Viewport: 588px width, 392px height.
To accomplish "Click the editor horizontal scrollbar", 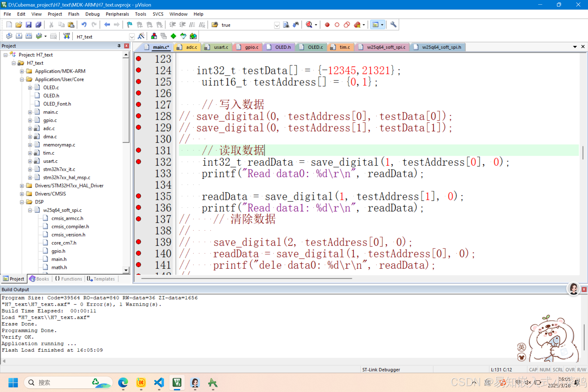I will point(246,278).
